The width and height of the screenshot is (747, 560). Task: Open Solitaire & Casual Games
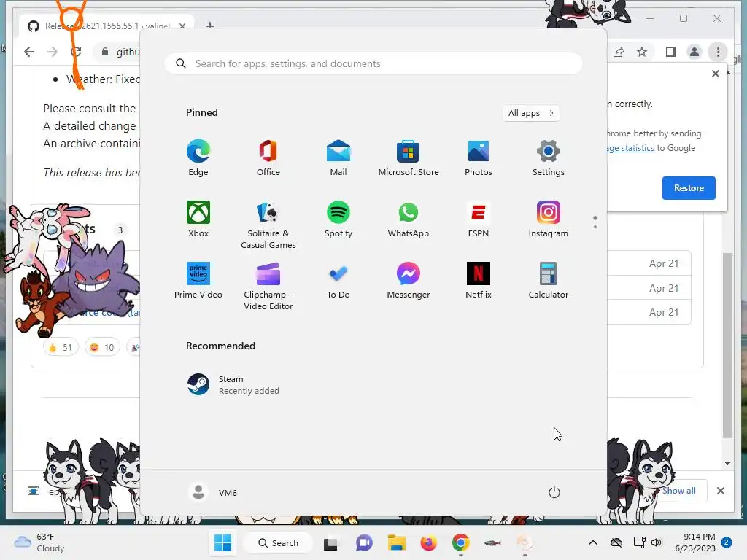click(x=268, y=225)
